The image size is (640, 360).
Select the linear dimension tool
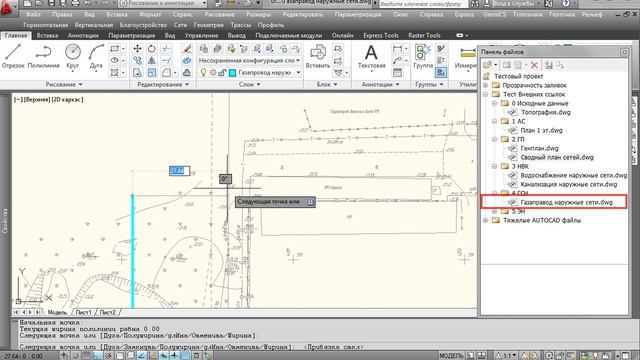pos(397,49)
